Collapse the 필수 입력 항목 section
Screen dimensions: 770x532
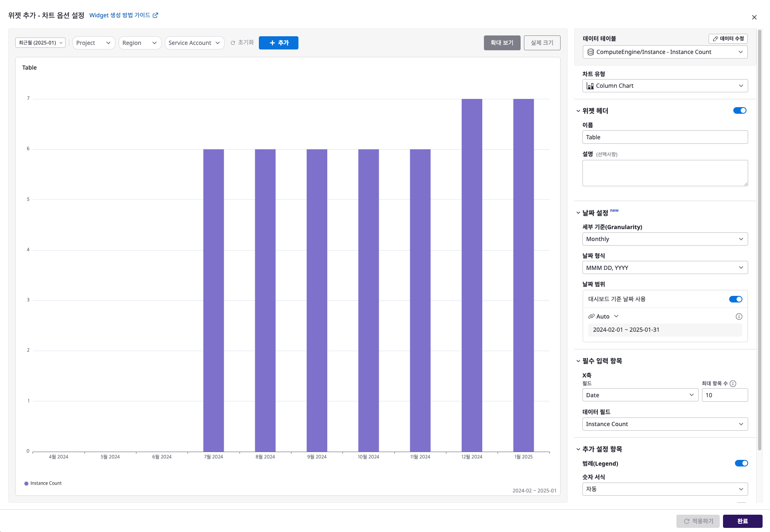tap(578, 361)
